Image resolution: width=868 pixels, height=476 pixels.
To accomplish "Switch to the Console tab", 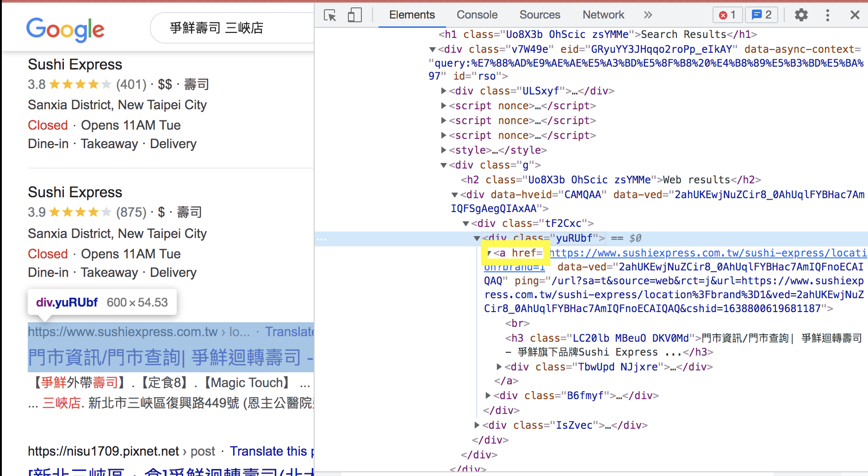I will 477,15.
